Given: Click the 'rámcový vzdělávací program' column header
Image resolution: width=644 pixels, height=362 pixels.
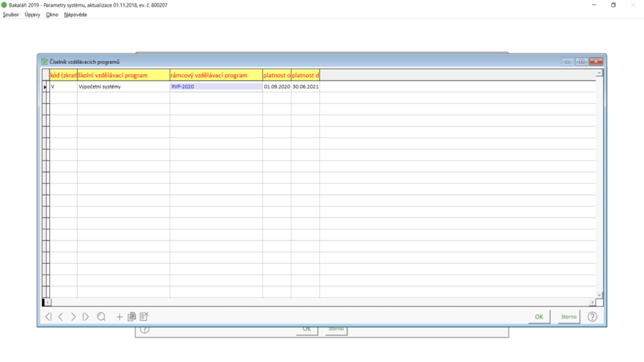Looking at the screenshot, I should point(216,75).
